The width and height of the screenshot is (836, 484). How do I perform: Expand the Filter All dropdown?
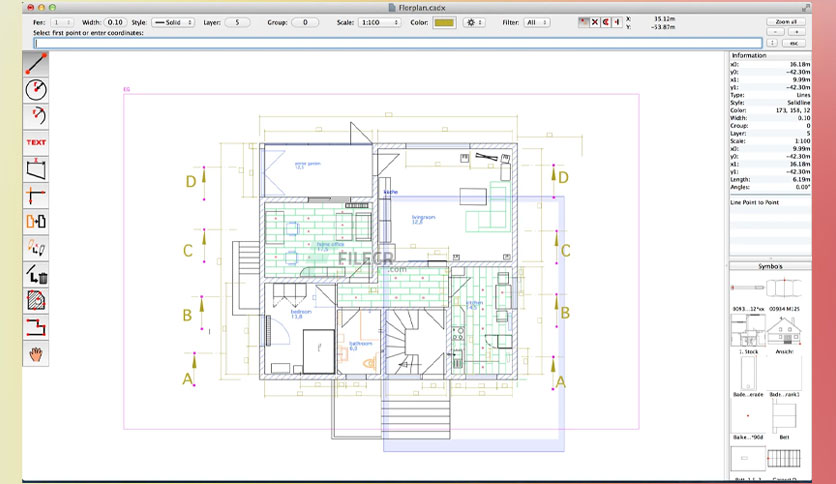tap(536, 22)
